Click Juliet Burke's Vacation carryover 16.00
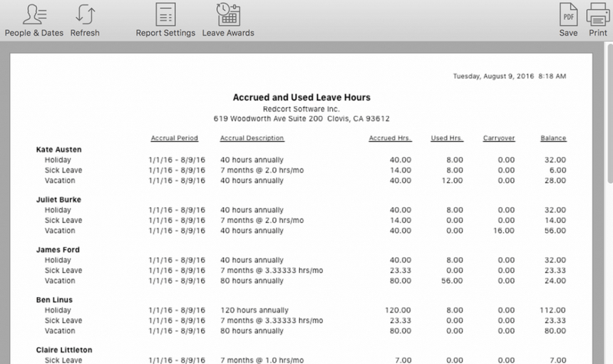The image size is (613, 364). pos(503,230)
